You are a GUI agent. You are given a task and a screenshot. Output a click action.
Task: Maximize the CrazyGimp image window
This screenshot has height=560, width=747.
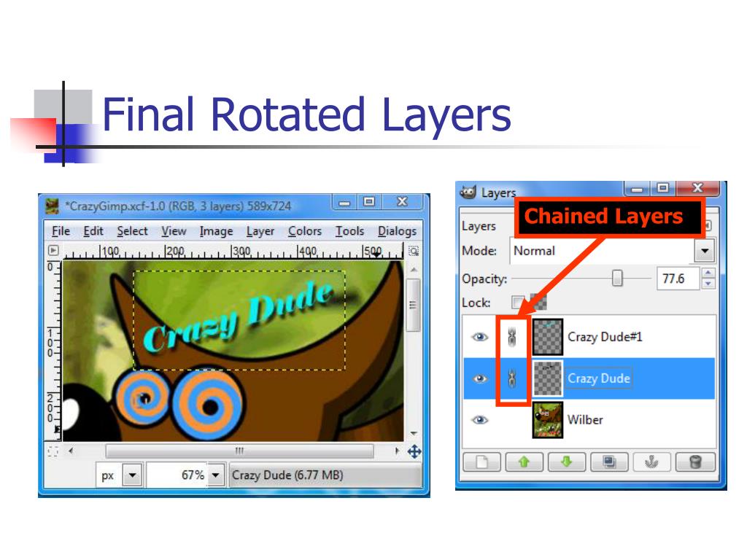click(368, 202)
